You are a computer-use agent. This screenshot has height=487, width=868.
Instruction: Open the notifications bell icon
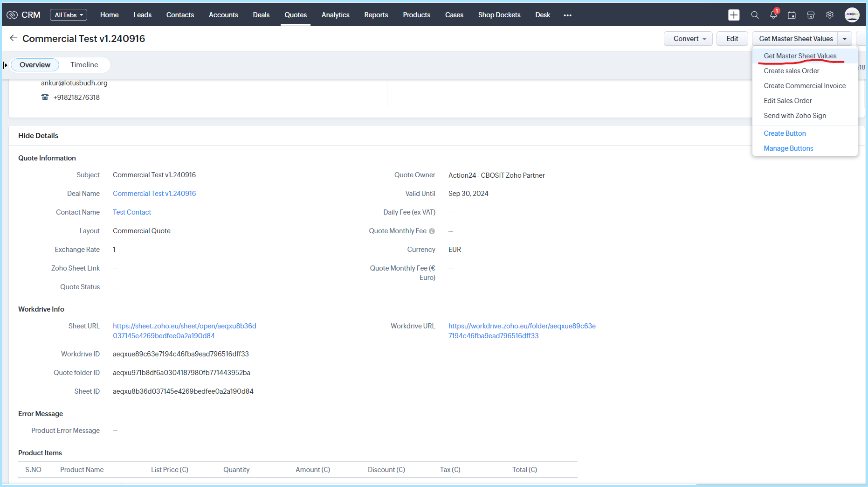(773, 15)
